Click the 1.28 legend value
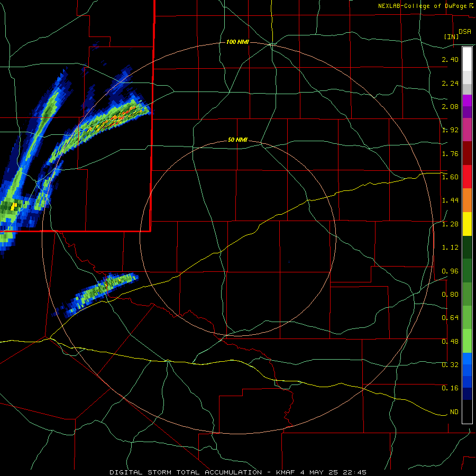 pyautogui.click(x=450, y=224)
